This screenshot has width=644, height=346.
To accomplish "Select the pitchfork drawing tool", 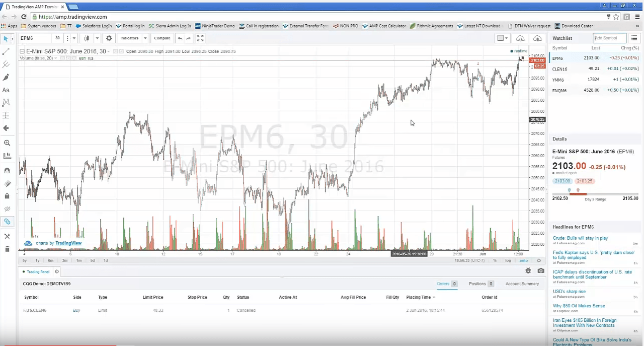I will [6, 64].
